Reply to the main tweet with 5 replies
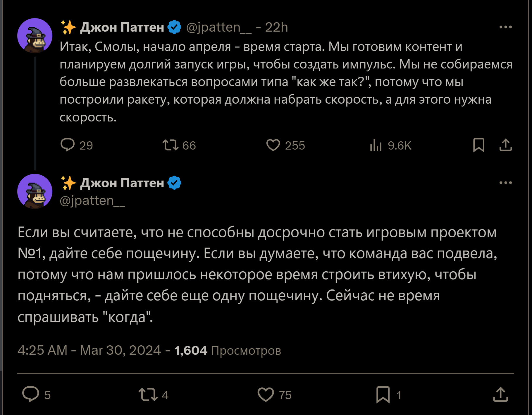The height and width of the screenshot is (415, 532). point(31,394)
